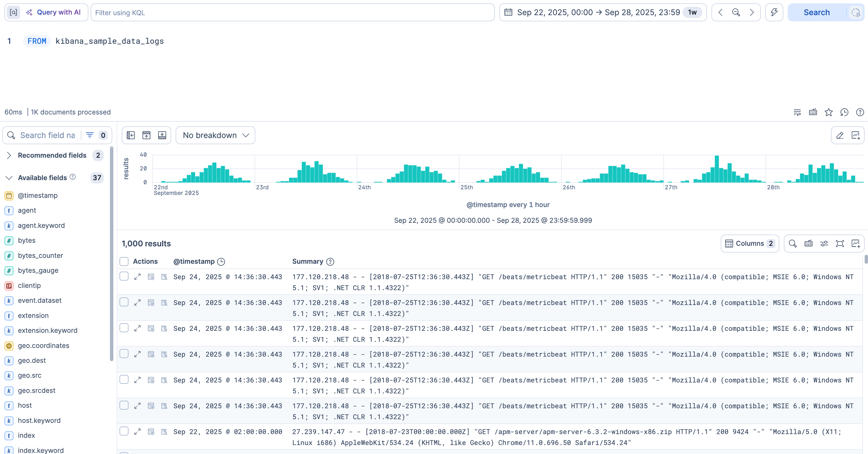
Task: Check the fifth result row checkbox
Action: (x=124, y=380)
